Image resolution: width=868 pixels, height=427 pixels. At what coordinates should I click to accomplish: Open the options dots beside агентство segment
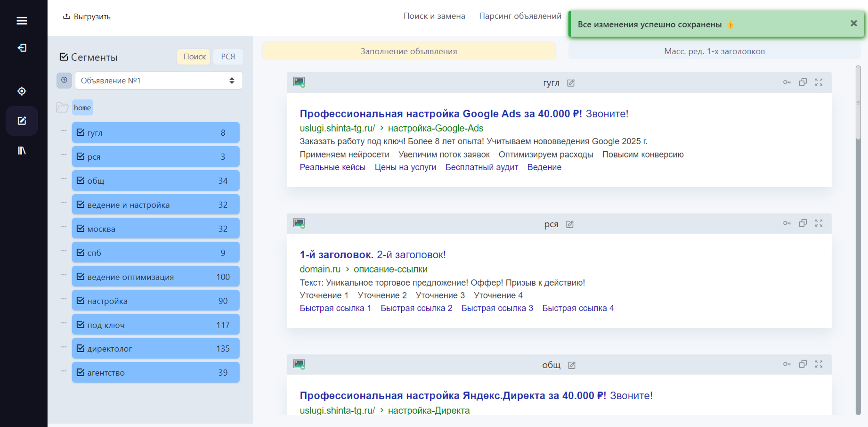(64, 371)
